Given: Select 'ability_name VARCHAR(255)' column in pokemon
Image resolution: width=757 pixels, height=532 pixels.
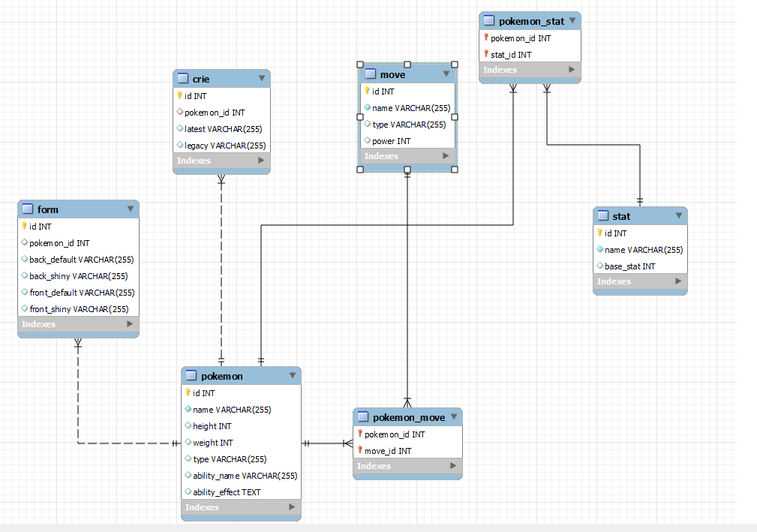Looking at the screenshot, I should (x=242, y=476).
